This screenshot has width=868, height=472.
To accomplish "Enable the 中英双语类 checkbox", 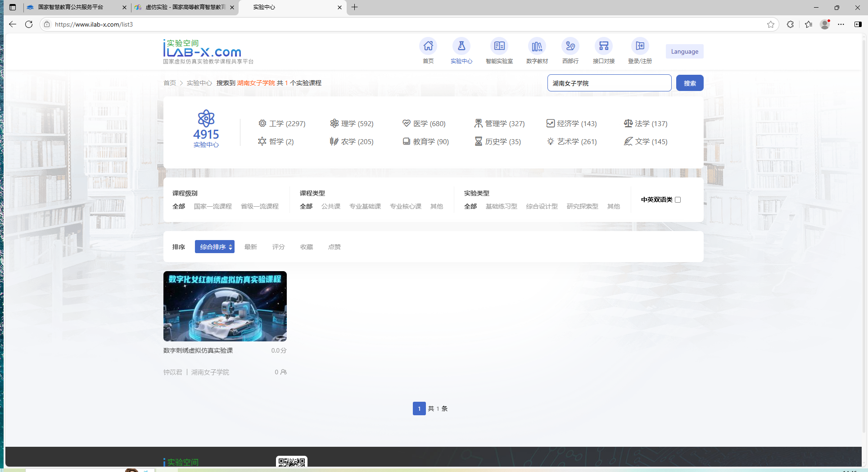I will click(x=678, y=200).
